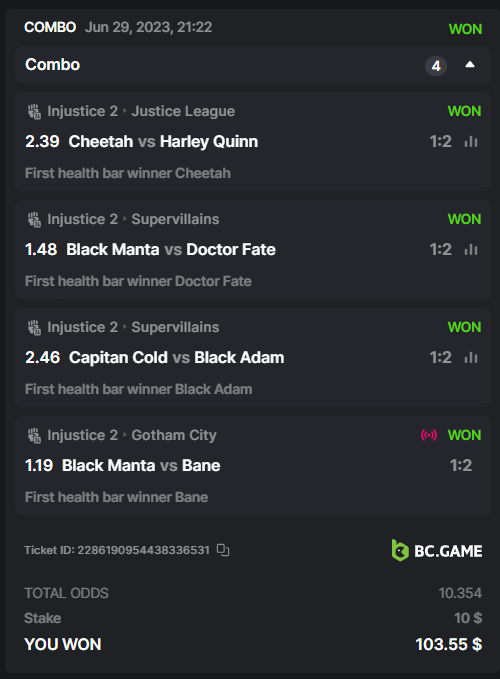
Task: Open stats icon for Cheetah vs Harley Quinn
Action: click(471, 142)
